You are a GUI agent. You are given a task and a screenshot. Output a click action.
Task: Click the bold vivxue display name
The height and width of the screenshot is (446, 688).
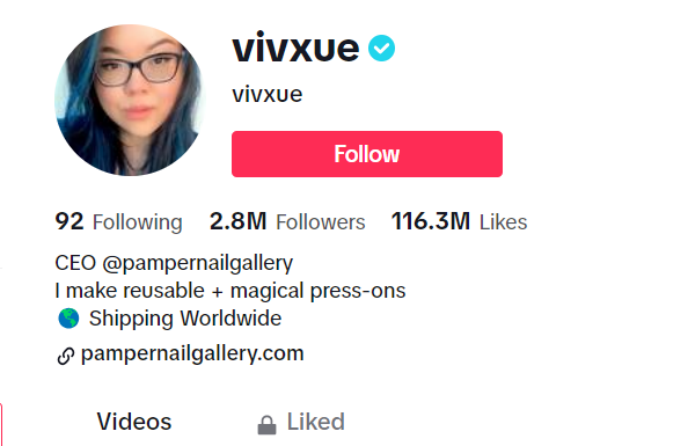(x=296, y=48)
